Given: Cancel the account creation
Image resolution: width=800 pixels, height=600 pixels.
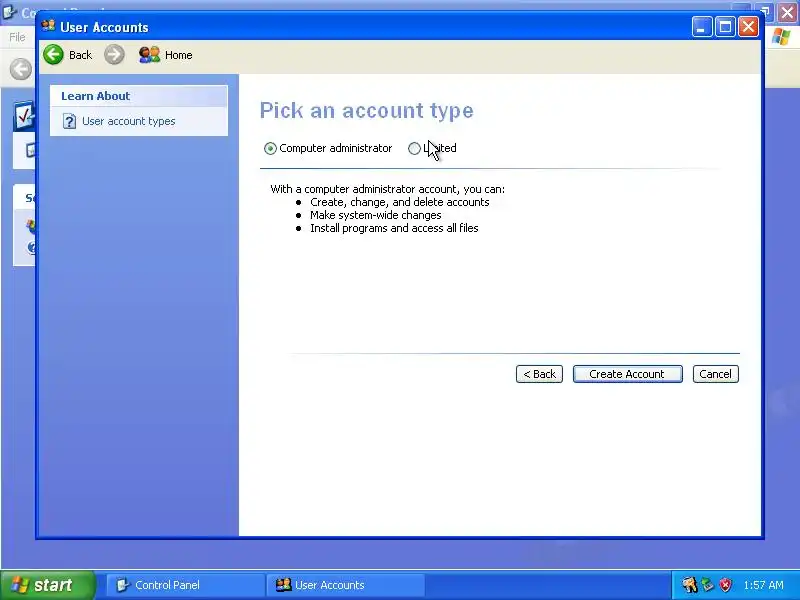Looking at the screenshot, I should pos(715,374).
